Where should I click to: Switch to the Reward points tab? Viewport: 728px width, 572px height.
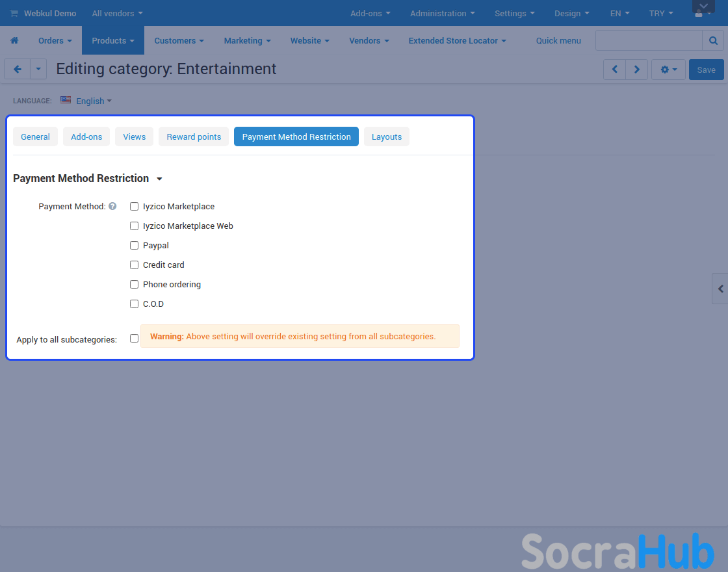194,136
